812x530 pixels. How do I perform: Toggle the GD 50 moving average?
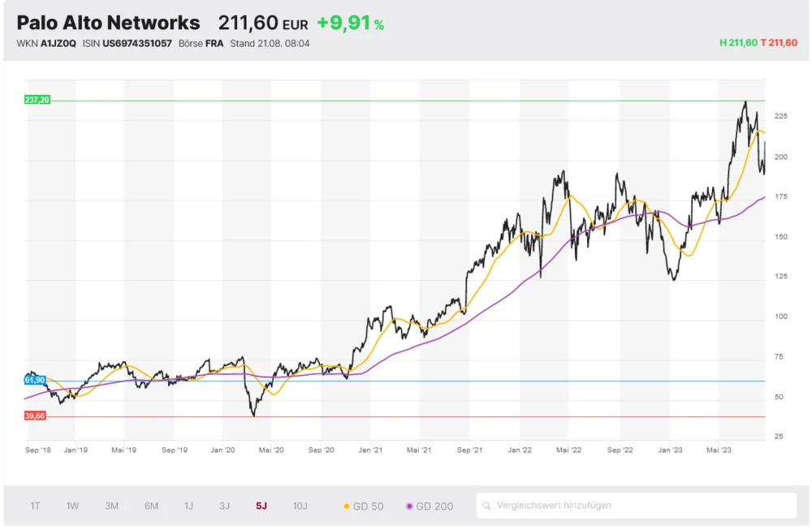pyautogui.click(x=364, y=506)
